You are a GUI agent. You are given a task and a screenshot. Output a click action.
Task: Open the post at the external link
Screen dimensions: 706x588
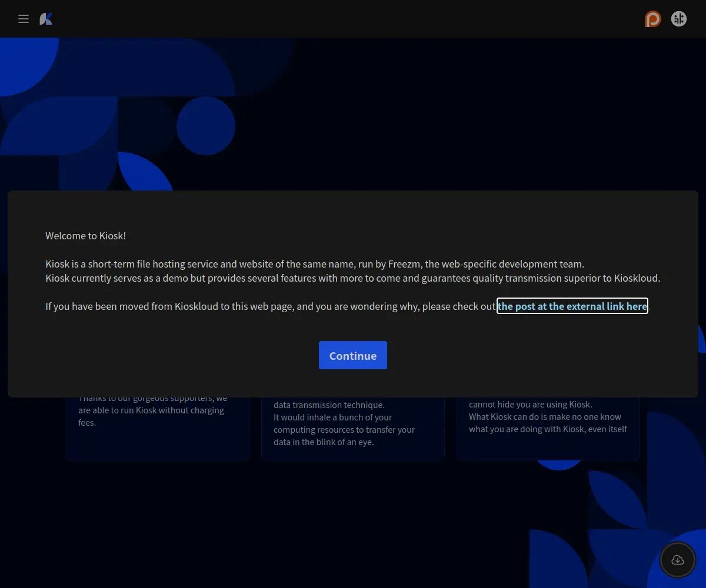coord(572,306)
